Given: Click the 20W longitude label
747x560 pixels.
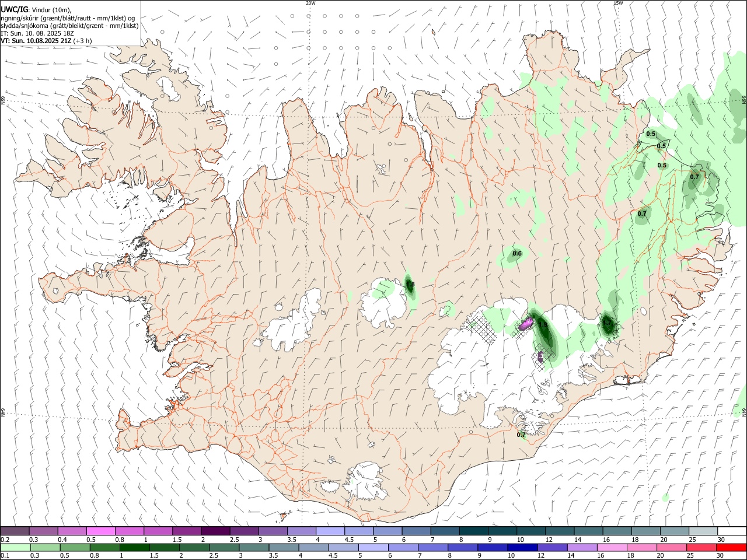Looking at the screenshot, I should [311, 3].
